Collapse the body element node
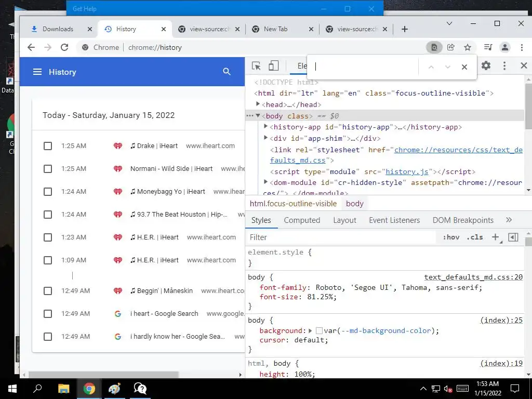 pyautogui.click(x=258, y=116)
